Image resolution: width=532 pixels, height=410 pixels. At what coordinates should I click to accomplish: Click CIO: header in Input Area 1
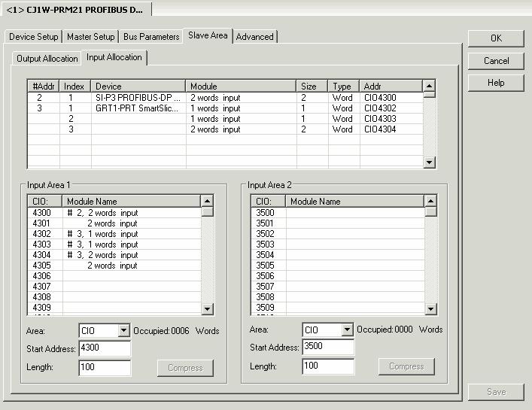pyautogui.click(x=45, y=201)
